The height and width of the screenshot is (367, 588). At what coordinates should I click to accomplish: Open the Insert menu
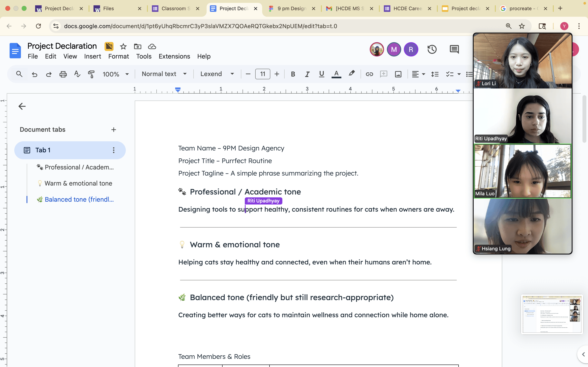92,56
